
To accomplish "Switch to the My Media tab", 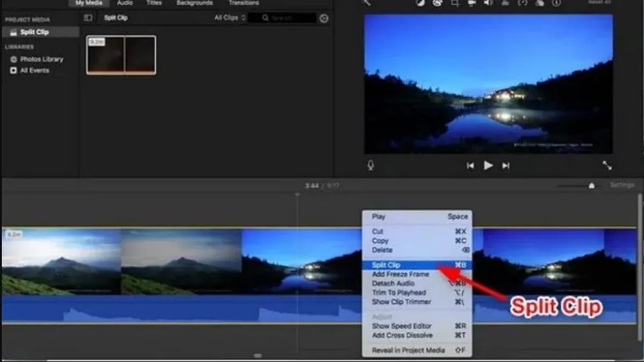I will [89, 3].
